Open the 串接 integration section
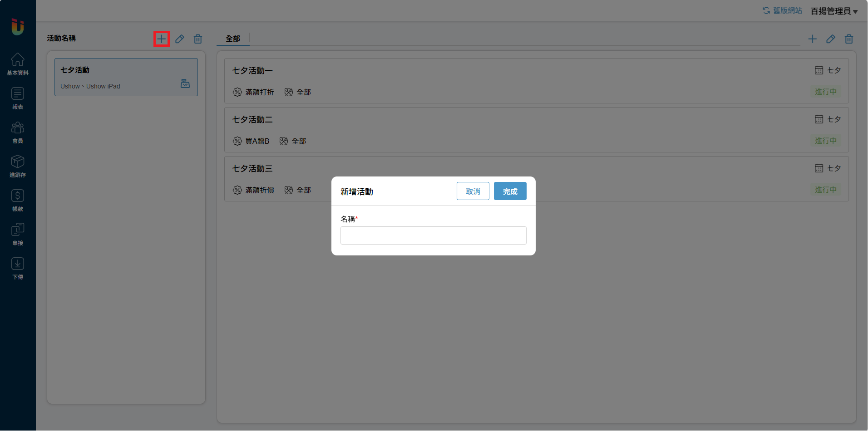Screen dimensions: 868x431 (18, 234)
